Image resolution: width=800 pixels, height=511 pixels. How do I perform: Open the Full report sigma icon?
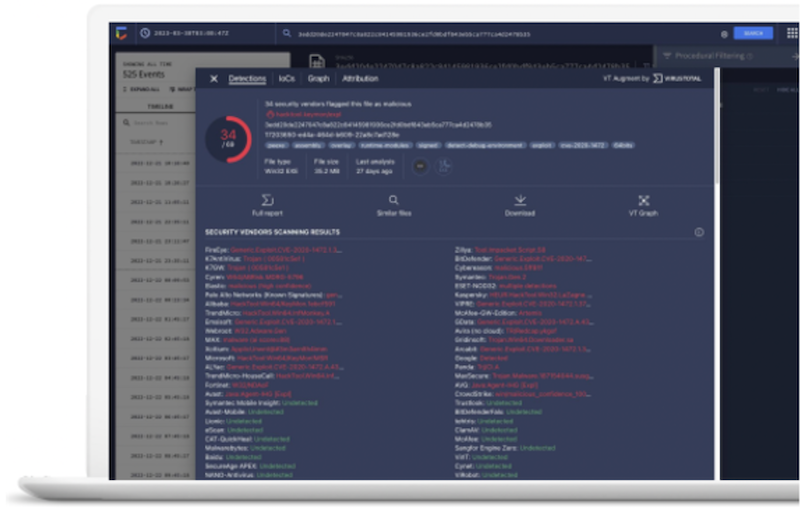tap(267, 200)
